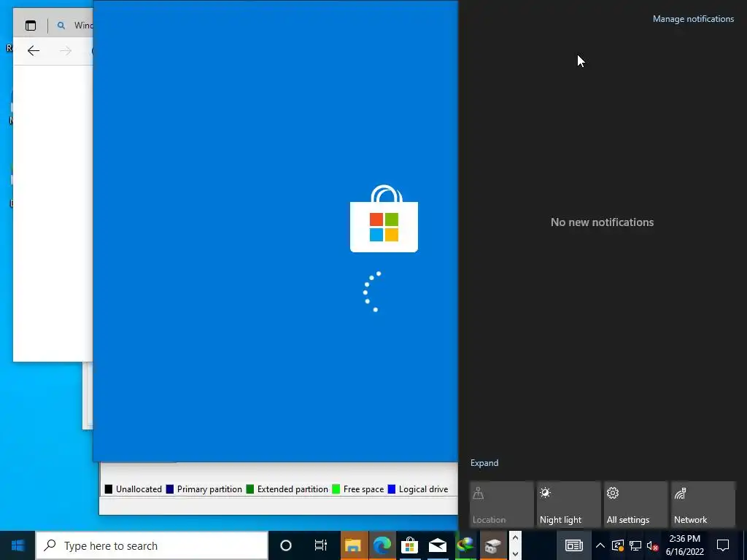747x560 pixels.
Task: Click the Unallocated legend label
Action: tap(139, 489)
